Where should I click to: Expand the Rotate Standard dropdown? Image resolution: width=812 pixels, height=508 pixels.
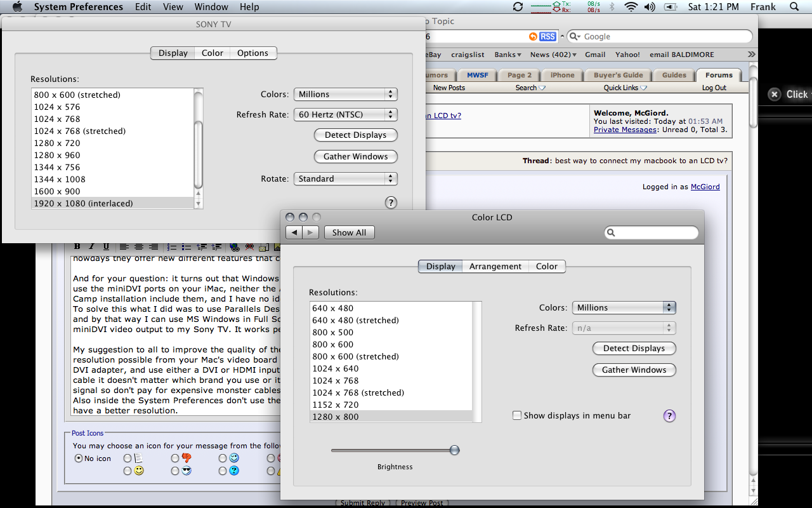pyautogui.click(x=345, y=178)
